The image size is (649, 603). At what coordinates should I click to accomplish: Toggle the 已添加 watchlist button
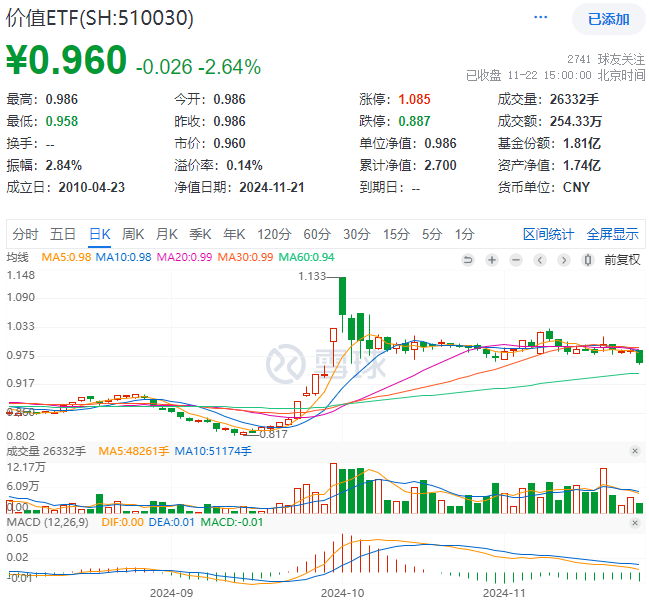pyautogui.click(x=608, y=19)
